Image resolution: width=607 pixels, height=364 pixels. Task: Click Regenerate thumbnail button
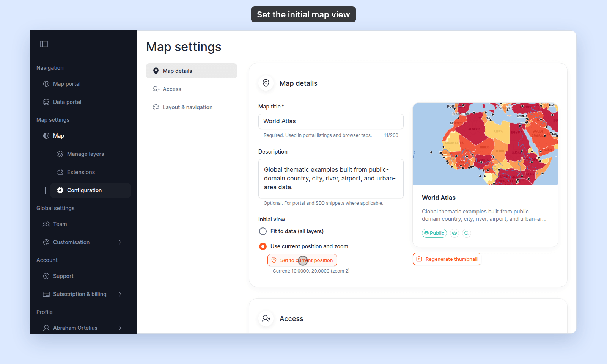(x=447, y=259)
